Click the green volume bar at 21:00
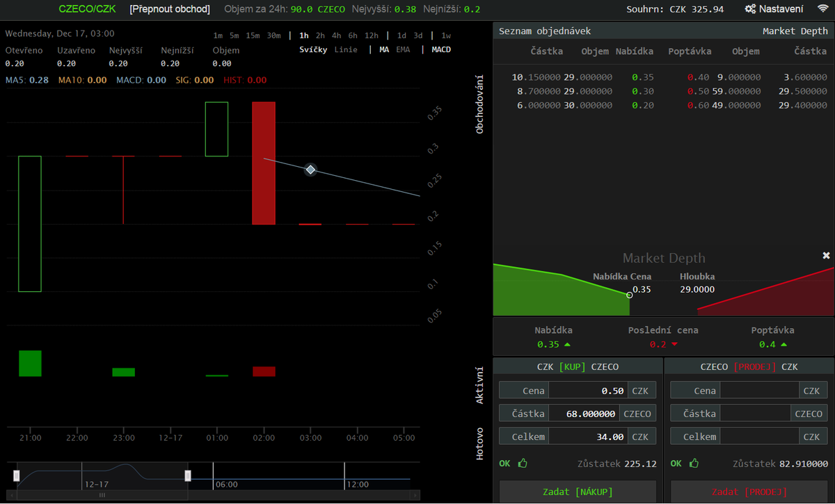Screen dimensions: 835x504 [30, 364]
